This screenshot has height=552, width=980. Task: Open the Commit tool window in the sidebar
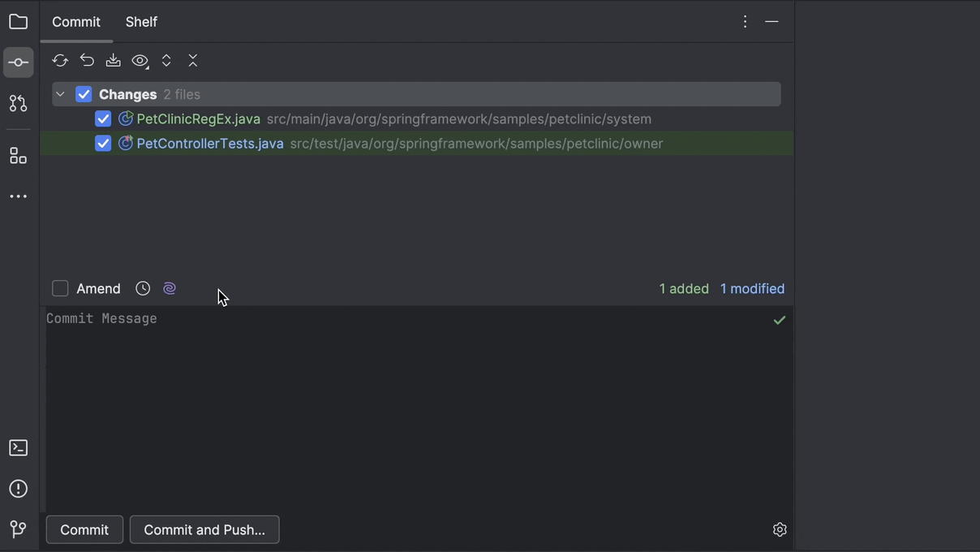coord(18,62)
